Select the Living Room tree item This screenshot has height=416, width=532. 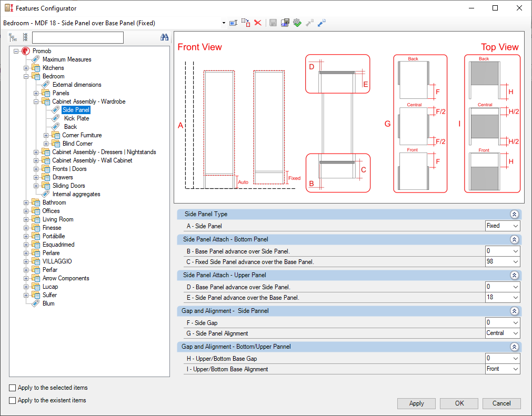(58, 219)
